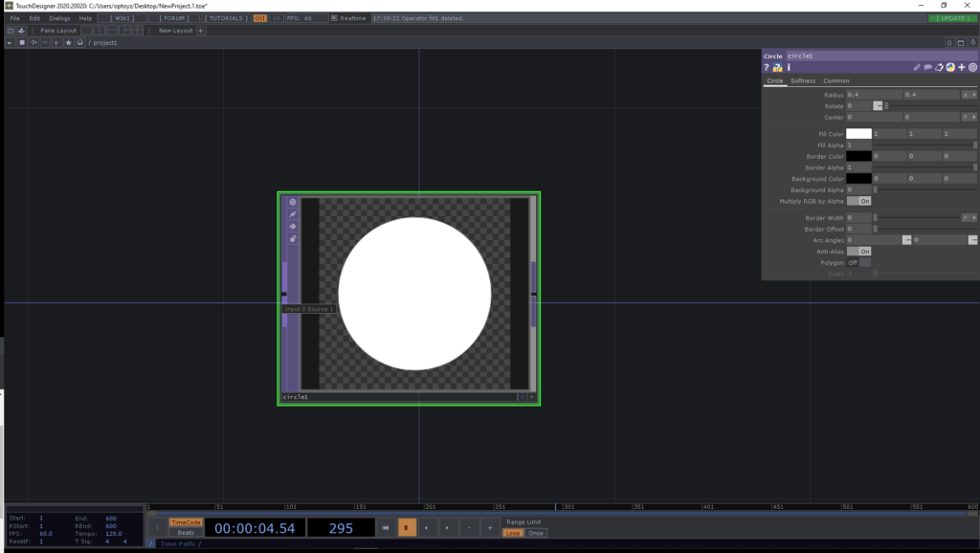The image size is (980, 553).
Task: Switch to the Softness tab
Action: (803, 81)
